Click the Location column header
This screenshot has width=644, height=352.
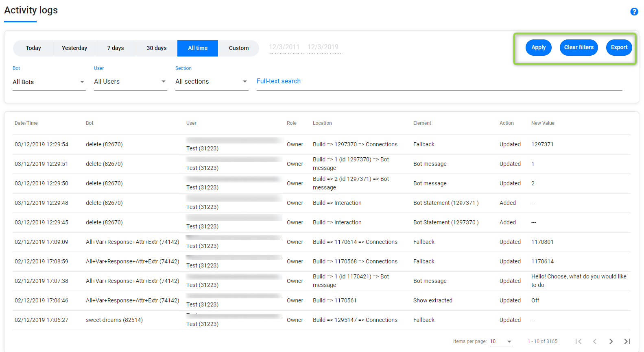tap(322, 123)
